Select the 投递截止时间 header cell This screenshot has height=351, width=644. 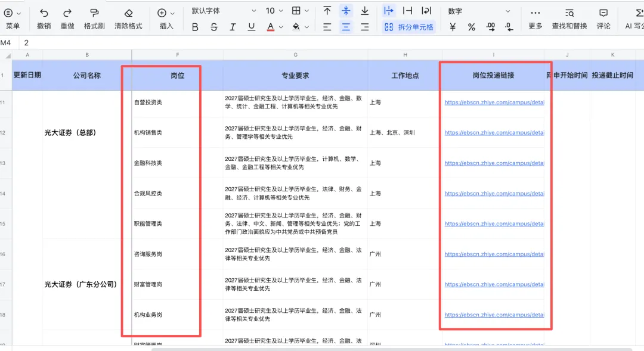(612, 75)
